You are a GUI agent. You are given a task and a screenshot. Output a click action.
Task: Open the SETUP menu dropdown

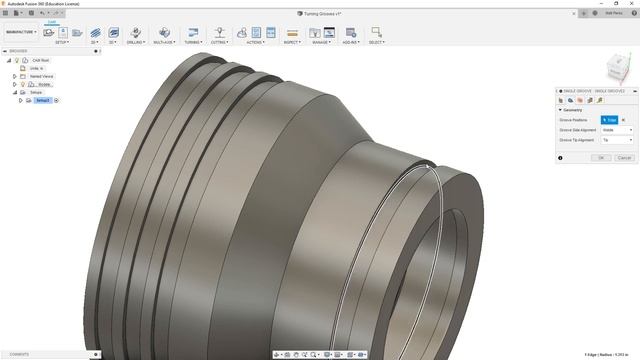62,42
